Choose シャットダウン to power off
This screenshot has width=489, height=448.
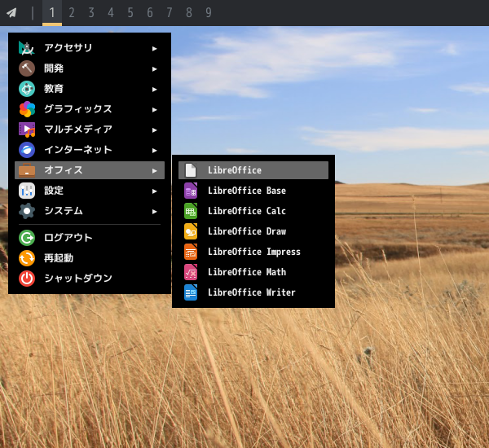[78, 278]
